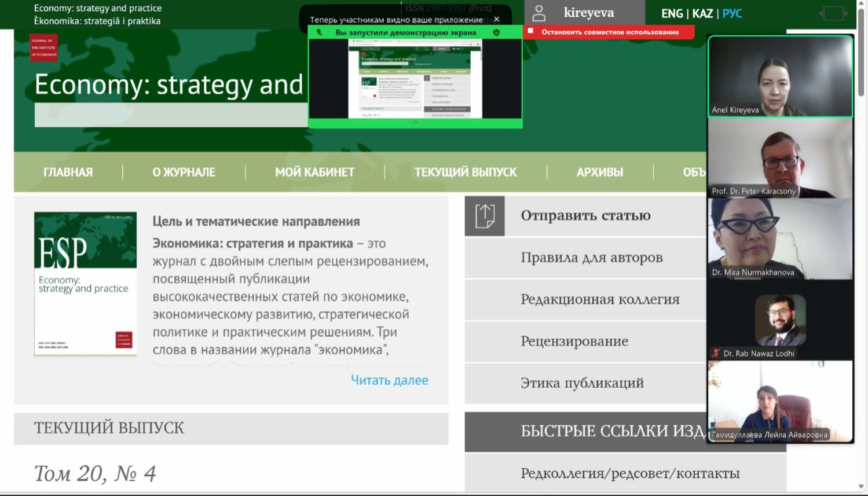868x496 pixels.
Task: Click the kireyeva user profile icon
Action: click(x=539, y=13)
